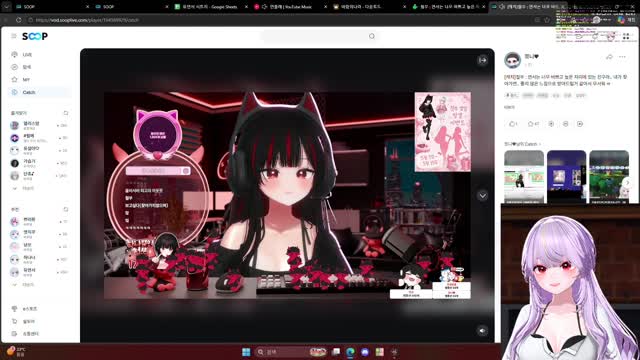Open the explore item below LIVE
This screenshot has width=640, height=360.
40,67
